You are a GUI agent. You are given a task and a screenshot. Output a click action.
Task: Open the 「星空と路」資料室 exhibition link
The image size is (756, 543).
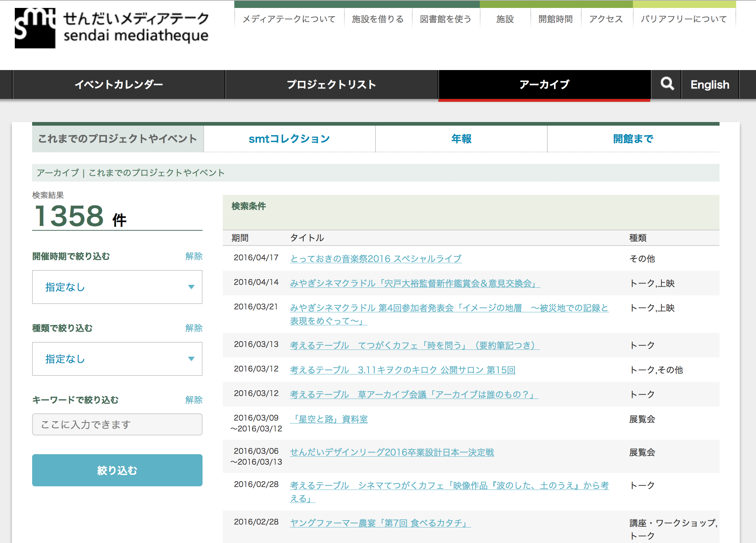coord(329,419)
